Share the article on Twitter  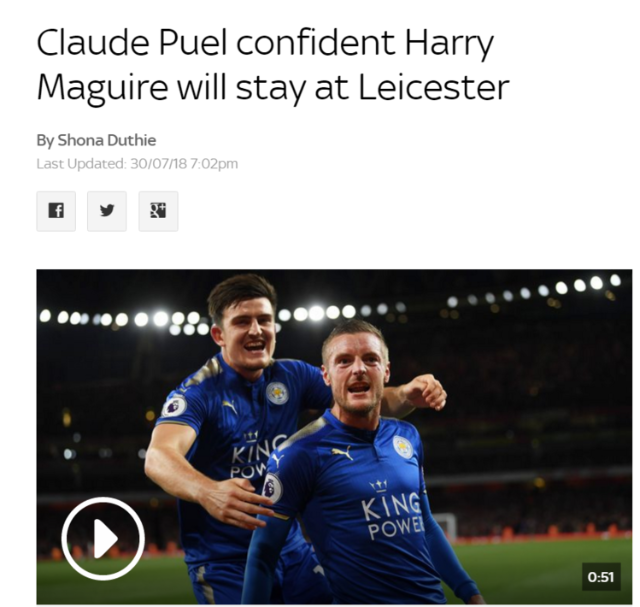tap(107, 211)
